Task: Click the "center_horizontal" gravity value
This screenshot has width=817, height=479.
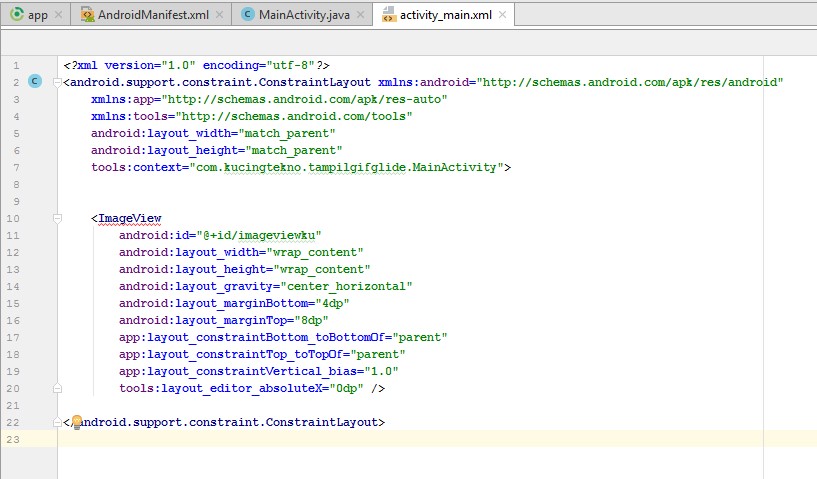Action: [x=346, y=286]
